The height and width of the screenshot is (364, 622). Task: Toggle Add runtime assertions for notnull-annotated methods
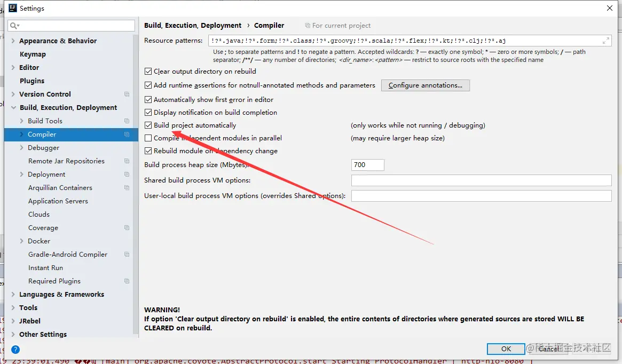pos(148,85)
